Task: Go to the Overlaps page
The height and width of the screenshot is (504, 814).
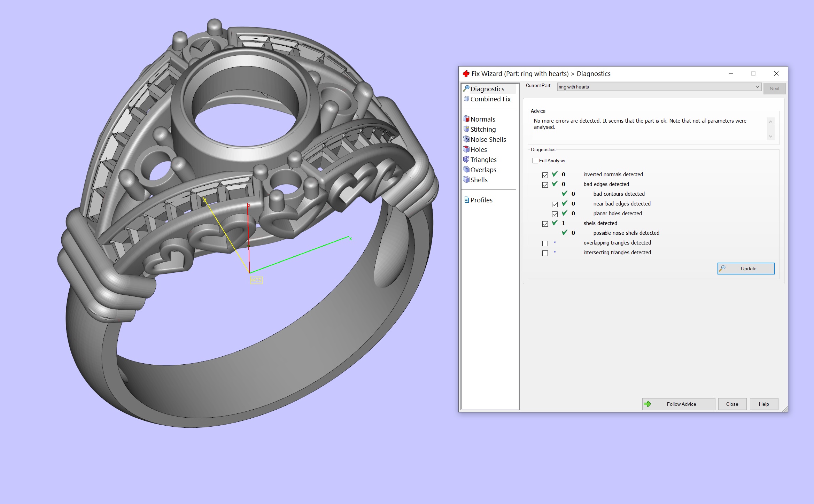Action: coord(483,170)
